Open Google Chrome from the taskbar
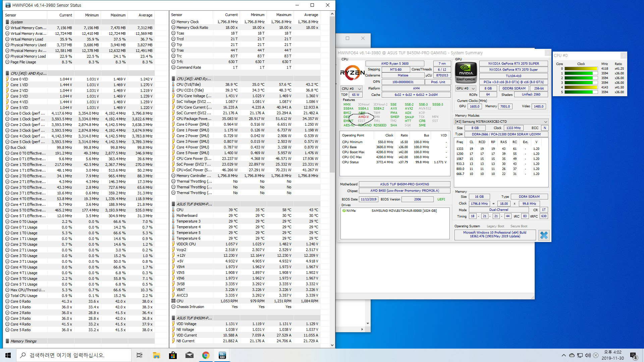This screenshot has width=644, height=362. [206, 355]
